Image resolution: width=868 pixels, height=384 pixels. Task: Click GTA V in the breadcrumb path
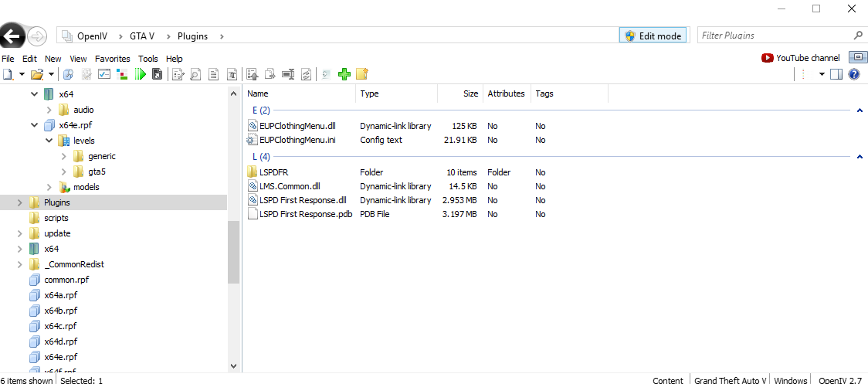pyautogui.click(x=142, y=36)
